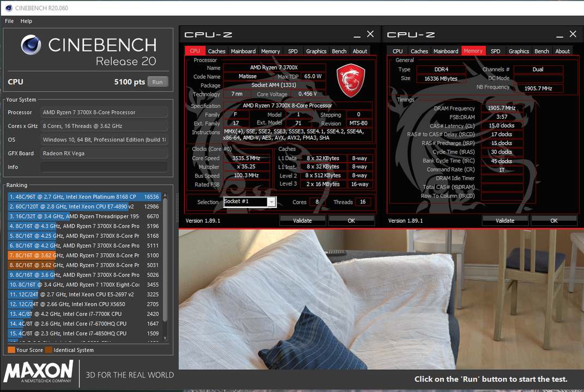
Task: Switch to Caches tab in left CPU-Z window
Action: coord(216,51)
